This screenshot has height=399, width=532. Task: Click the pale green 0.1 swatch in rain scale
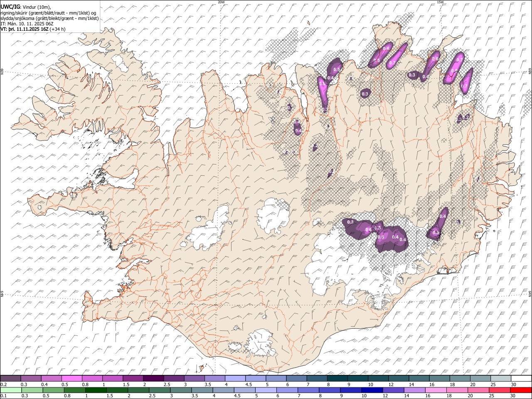coord(11,390)
